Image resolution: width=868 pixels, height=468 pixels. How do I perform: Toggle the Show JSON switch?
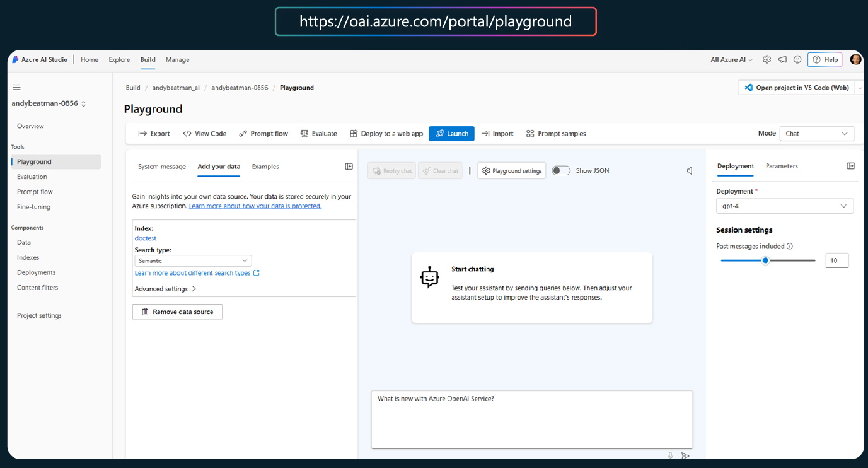(x=560, y=170)
